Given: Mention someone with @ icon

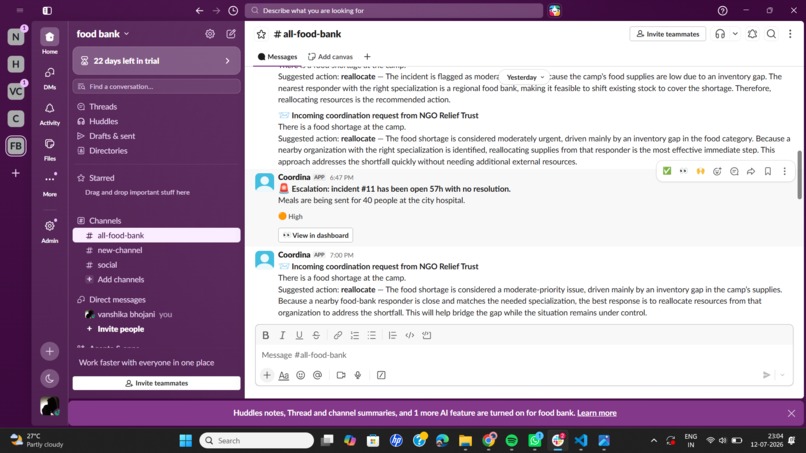Looking at the screenshot, I should pos(318,375).
